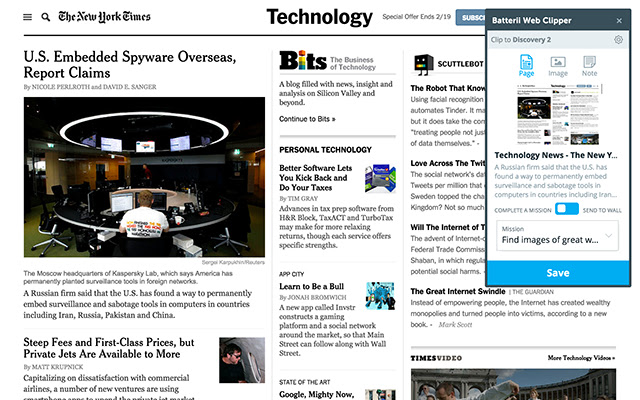Click the page preview thumbnail in clipper
The width and height of the screenshot is (640, 400).
point(560,114)
